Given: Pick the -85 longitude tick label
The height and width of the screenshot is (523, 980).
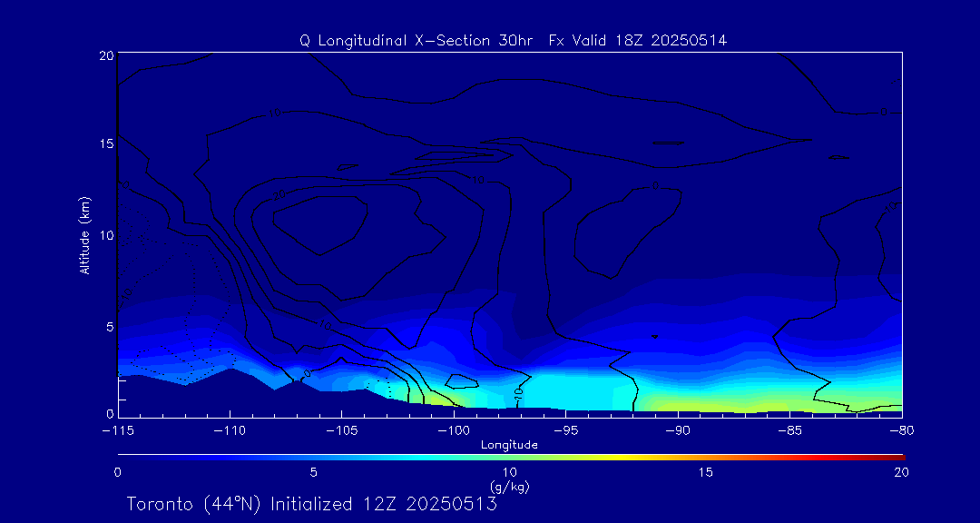Looking at the screenshot, I should pyautogui.click(x=790, y=431).
